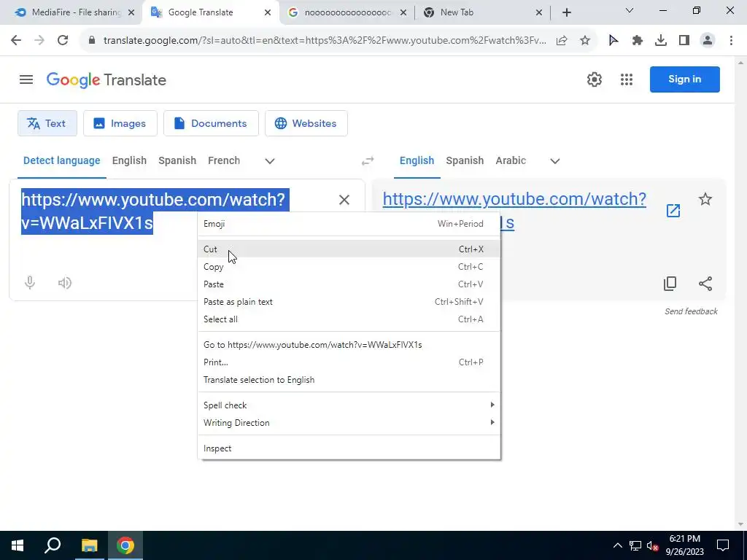The width and height of the screenshot is (747, 560).
Task: Open the Writing Direction submenu
Action: 349,423
